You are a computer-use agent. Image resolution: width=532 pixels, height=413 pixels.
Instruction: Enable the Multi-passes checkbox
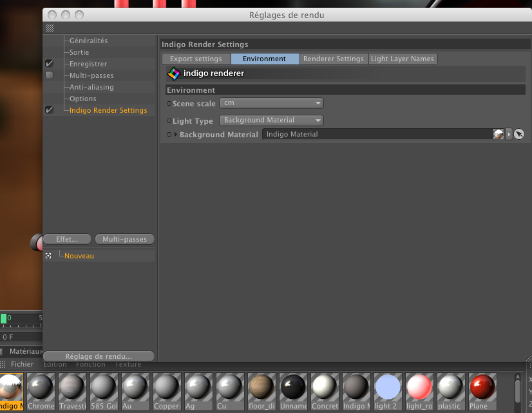click(49, 75)
